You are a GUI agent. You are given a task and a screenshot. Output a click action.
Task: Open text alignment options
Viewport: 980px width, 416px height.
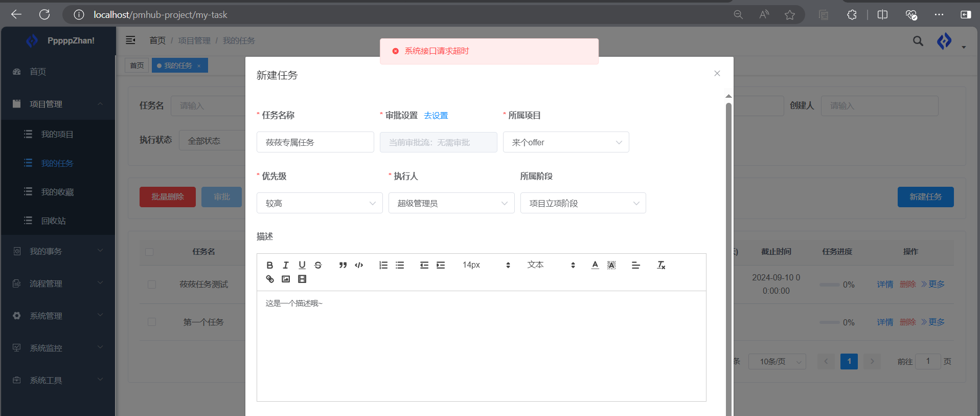636,265
